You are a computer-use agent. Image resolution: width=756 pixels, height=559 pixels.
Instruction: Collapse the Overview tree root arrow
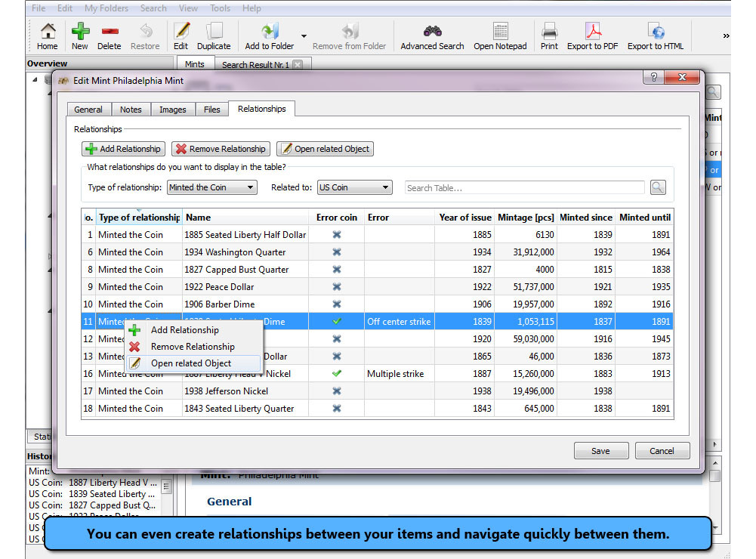pyautogui.click(x=35, y=79)
